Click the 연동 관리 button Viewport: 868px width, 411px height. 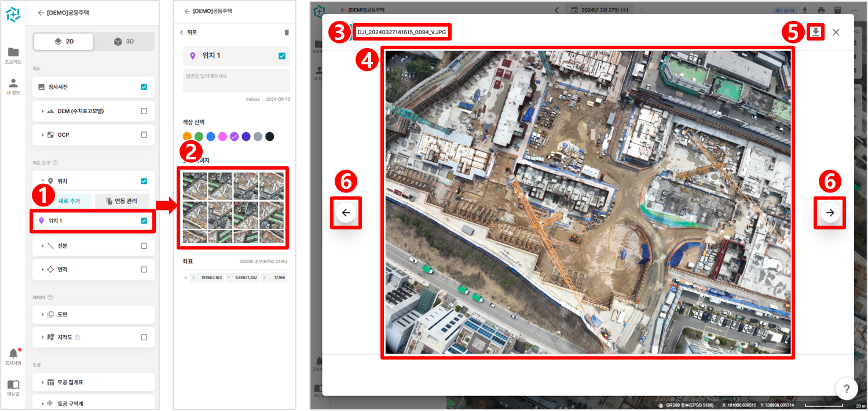pos(122,201)
